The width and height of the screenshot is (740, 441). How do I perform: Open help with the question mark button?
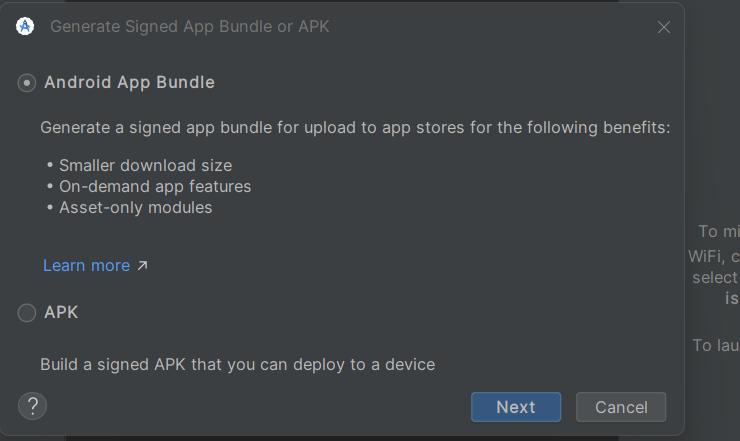[x=33, y=406]
